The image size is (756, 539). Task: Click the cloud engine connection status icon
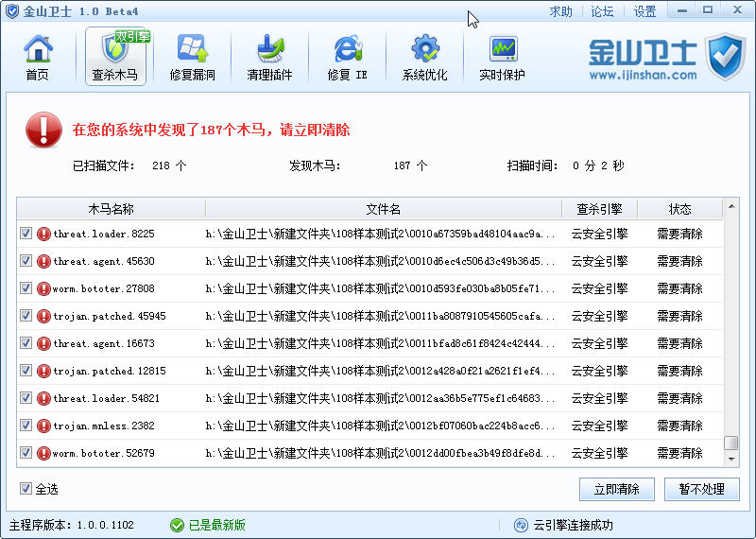click(521, 525)
